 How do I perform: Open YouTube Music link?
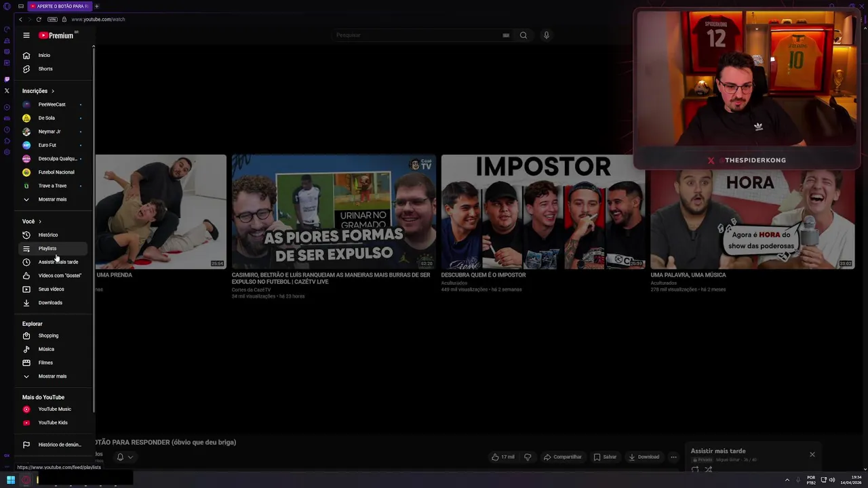54,409
